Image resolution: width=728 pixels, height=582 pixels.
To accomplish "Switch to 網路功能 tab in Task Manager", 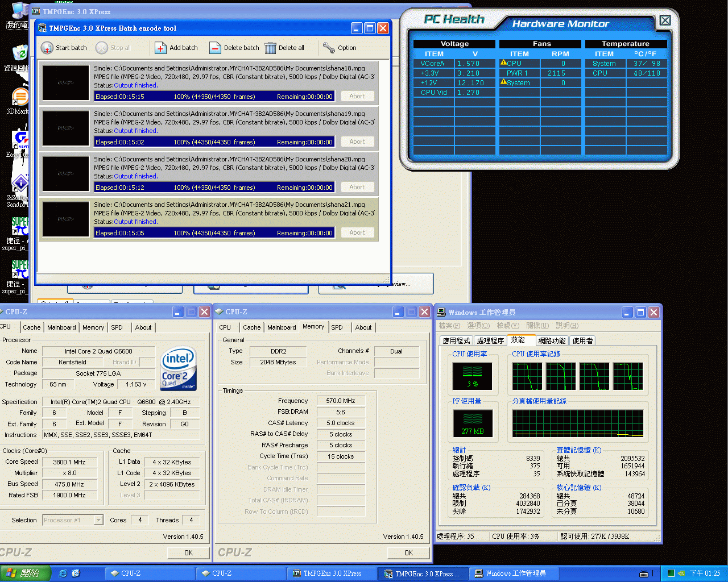I will click(x=552, y=340).
